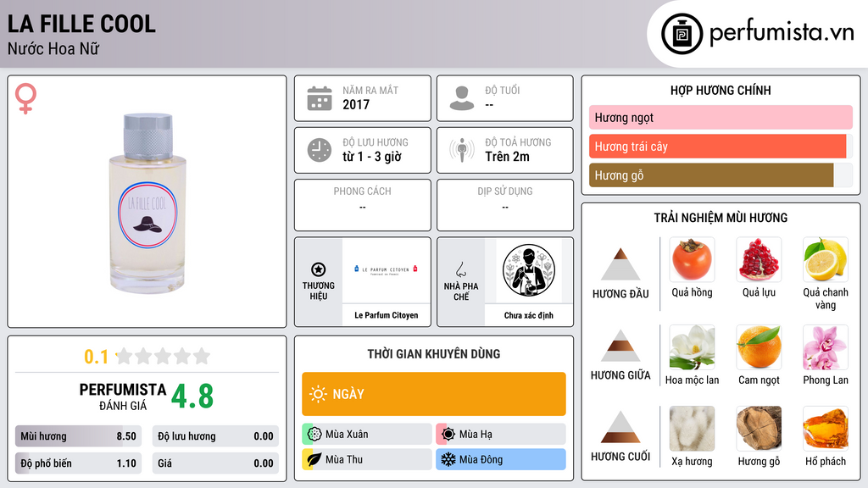Image resolution: width=868 pixels, height=488 pixels.
Task: Click the person icon beside Độ tuổi
Action: 462,98
